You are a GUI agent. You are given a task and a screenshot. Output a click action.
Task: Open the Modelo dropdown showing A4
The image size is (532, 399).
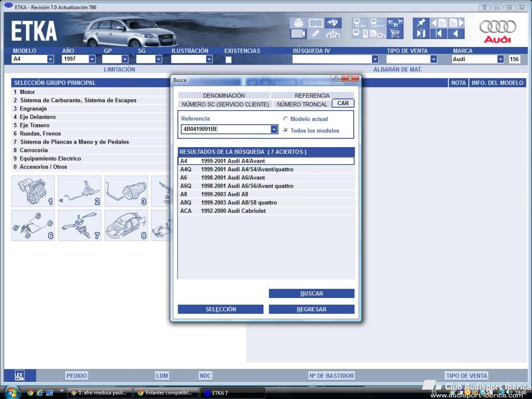click(51, 59)
